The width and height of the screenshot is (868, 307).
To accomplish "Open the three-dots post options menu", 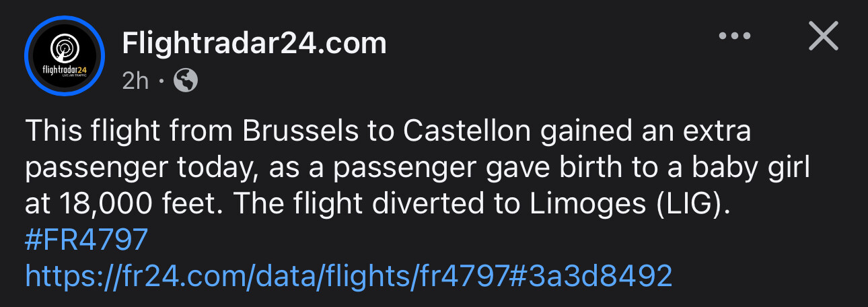I will click(x=734, y=36).
